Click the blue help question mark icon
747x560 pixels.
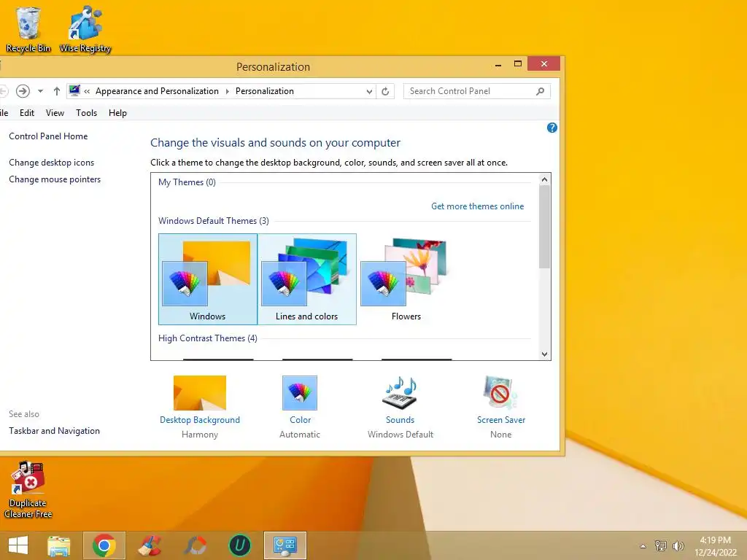tap(552, 128)
